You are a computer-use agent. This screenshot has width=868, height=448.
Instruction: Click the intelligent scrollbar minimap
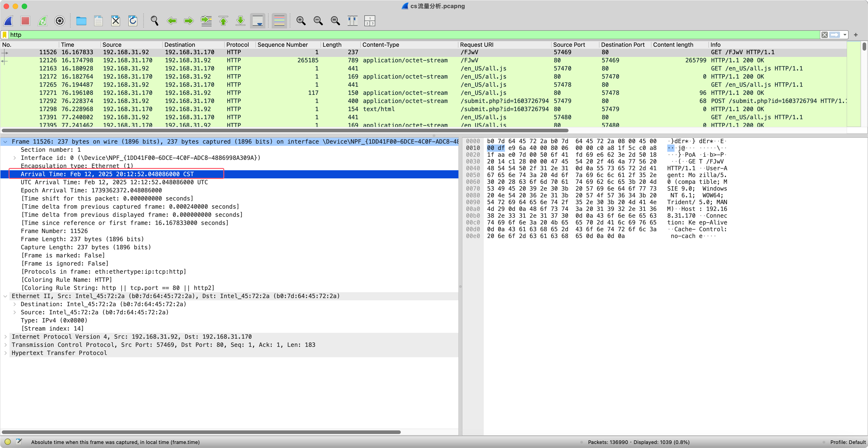pyautogui.click(x=854, y=84)
